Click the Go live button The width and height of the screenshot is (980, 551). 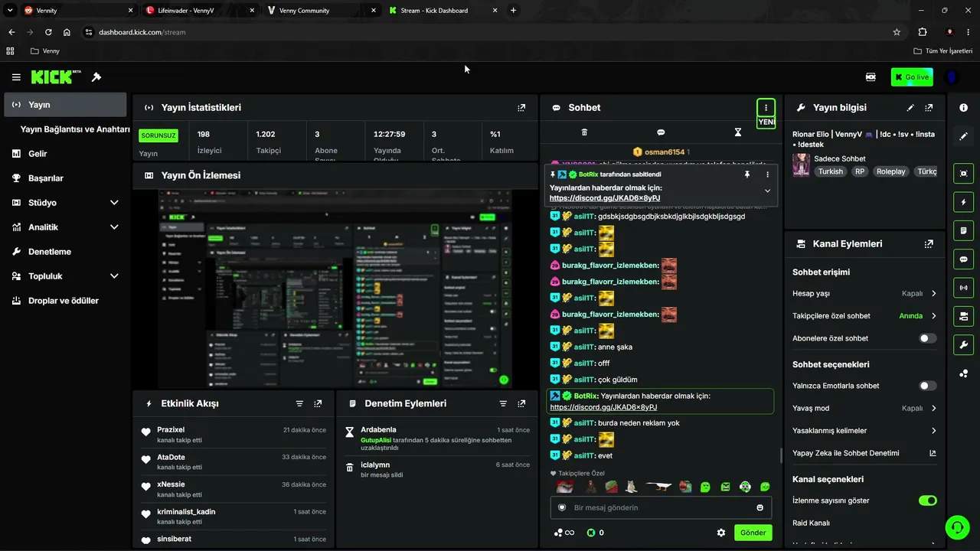point(912,77)
